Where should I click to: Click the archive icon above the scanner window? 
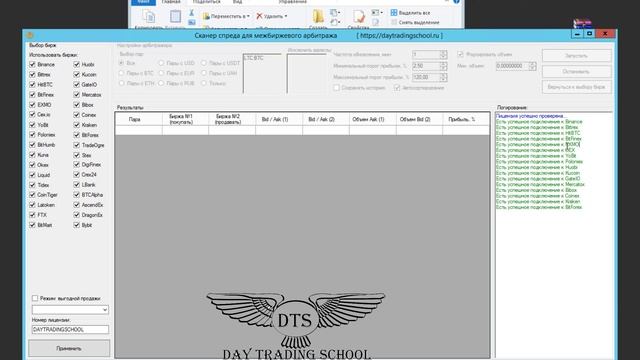point(582,24)
